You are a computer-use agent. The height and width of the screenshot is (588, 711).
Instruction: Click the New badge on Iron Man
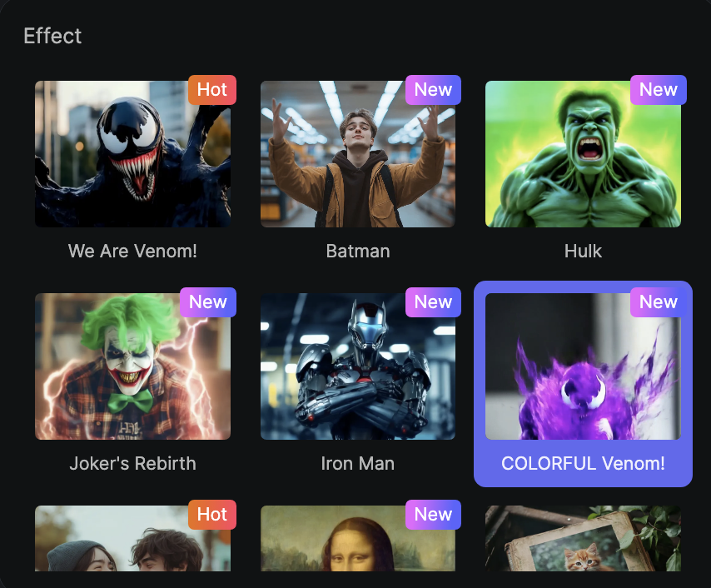[433, 302]
